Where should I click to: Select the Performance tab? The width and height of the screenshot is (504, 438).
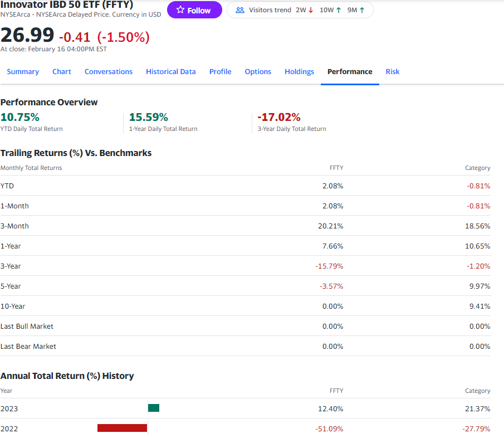point(350,71)
